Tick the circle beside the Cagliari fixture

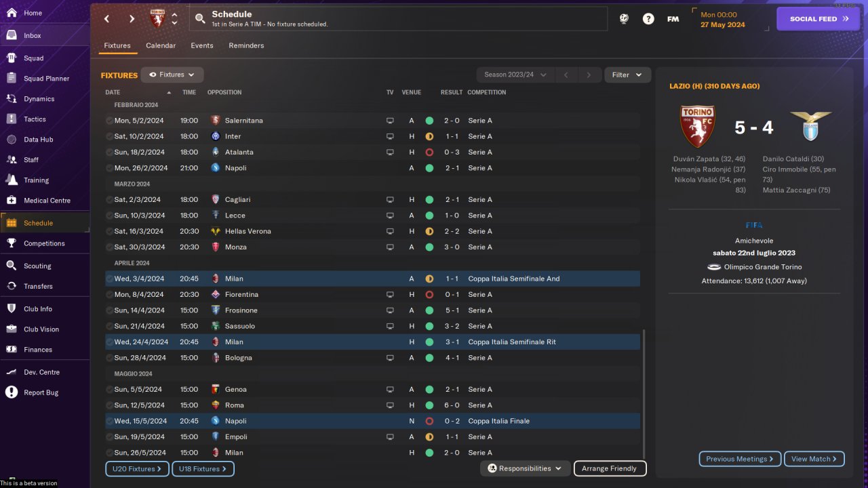[109, 200]
